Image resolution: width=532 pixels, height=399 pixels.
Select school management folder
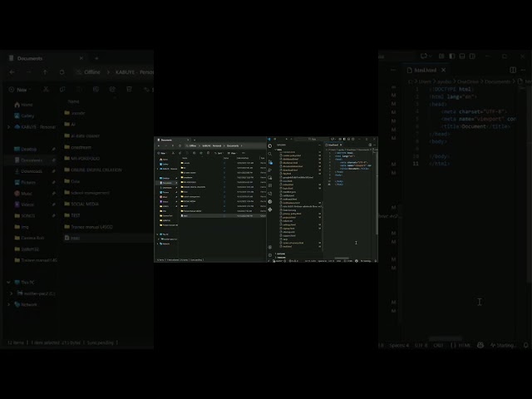[191, 196]
